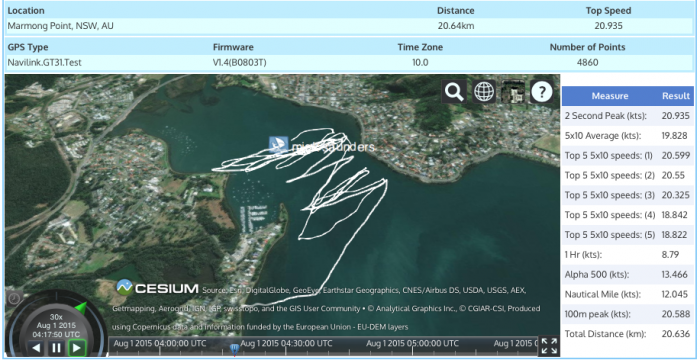Click the sailboat marker icon on map
Viewport: 700px width, 360px height.
278,144
